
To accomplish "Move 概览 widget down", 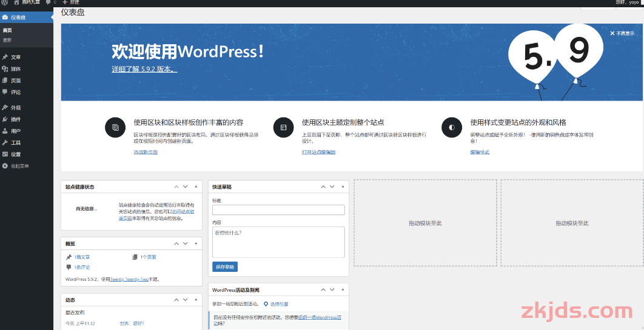I will [185, 243].
